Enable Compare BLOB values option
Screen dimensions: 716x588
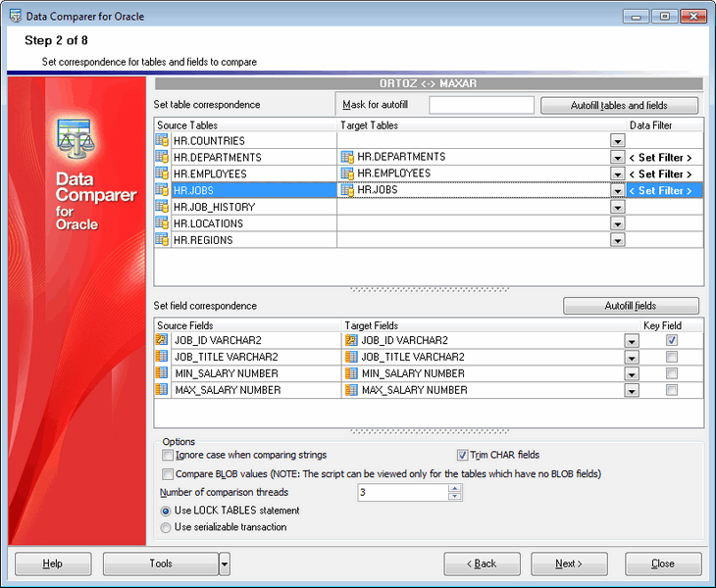click(x=168, y=474)
